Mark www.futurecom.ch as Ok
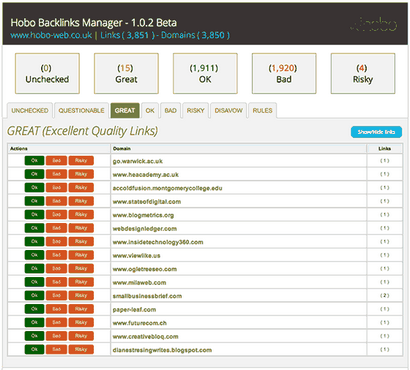The width and height of the screenshot is (410, 370). pyautogui.click(x=34, y=322)
